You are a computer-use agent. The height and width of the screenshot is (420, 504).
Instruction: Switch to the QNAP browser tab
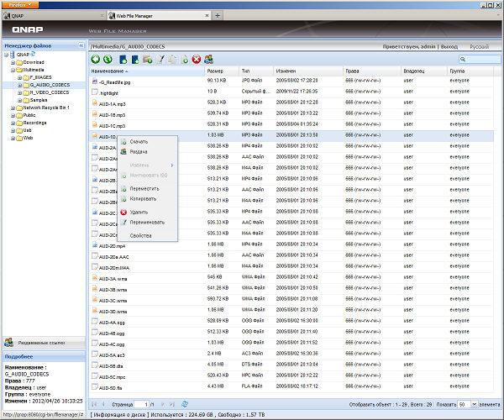coord(54,15)
